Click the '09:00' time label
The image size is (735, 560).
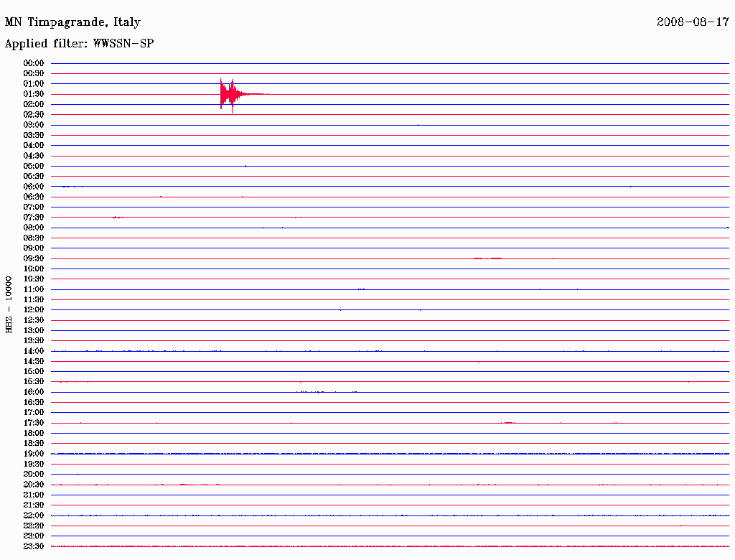[x=34, y=248]
